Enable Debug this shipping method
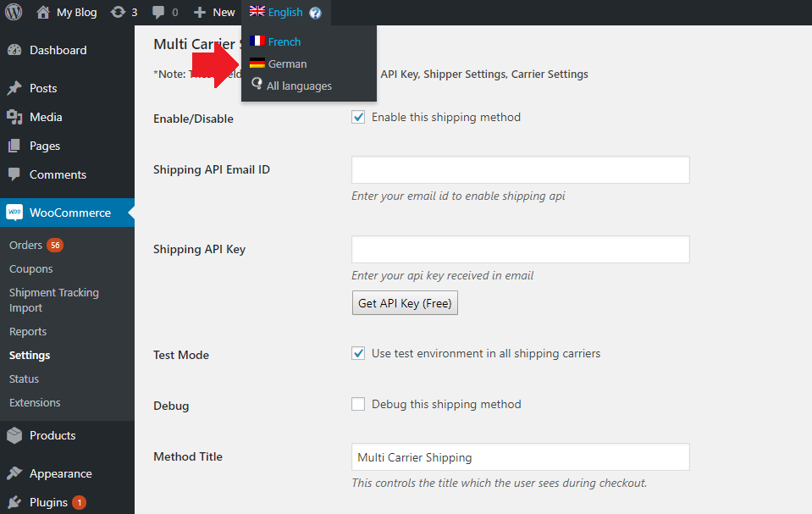 tap(358, 404)
